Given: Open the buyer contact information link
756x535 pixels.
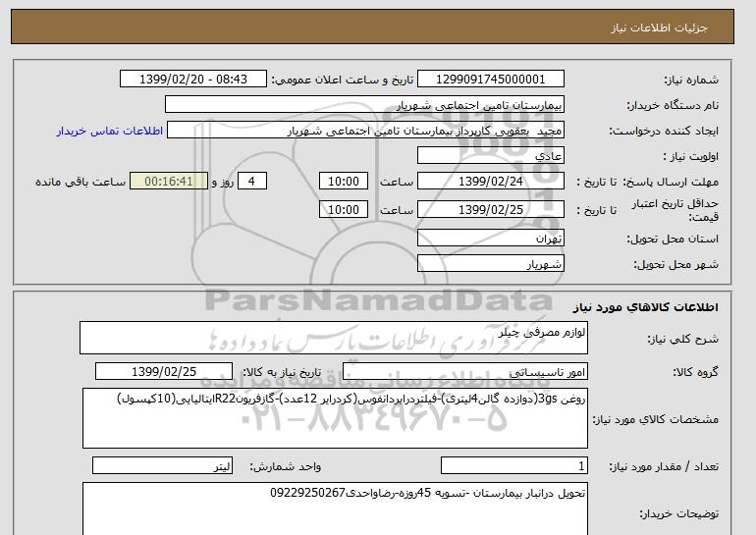Looking at the screenshot, I should coord(109,131).
